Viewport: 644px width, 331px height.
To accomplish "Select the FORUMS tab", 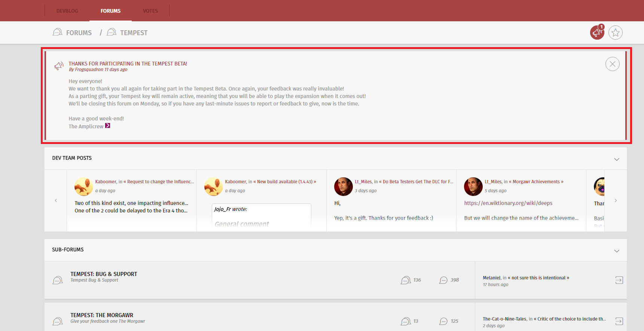I will tap(110, 11).
